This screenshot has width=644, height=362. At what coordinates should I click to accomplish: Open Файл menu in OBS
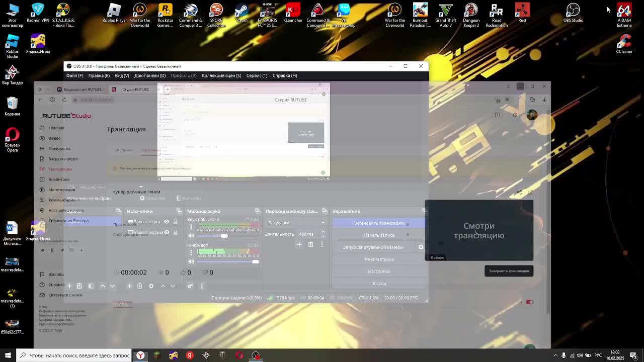tap(74, 75)
